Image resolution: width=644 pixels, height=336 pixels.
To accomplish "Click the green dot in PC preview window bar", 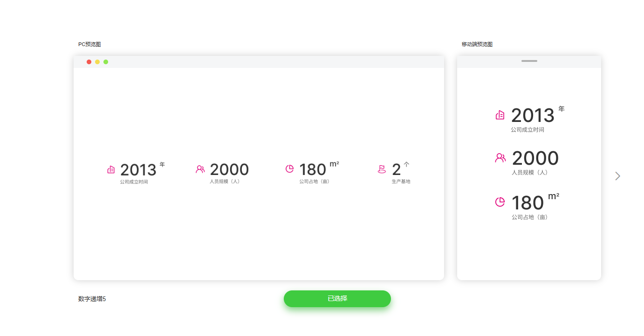I will pyautogui.click(x=106, y=62).
